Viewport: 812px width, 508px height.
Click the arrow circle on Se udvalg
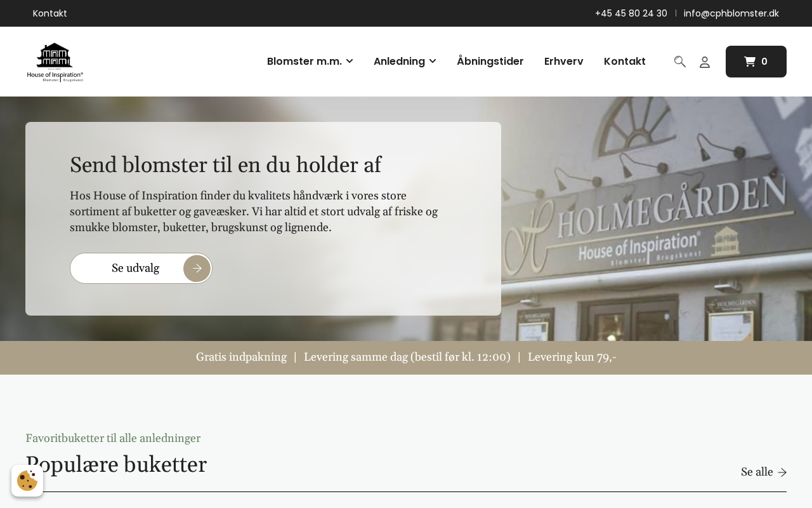click(197, 269)
